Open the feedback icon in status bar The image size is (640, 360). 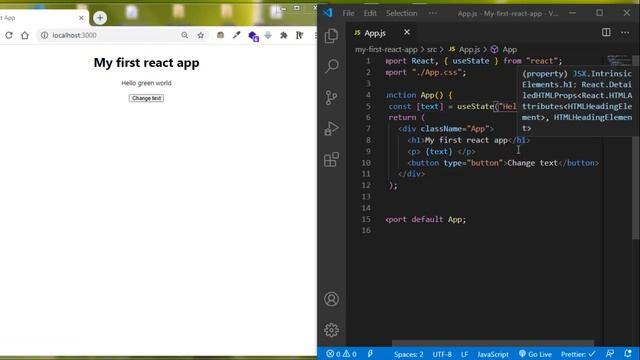(x=610, y=353)
